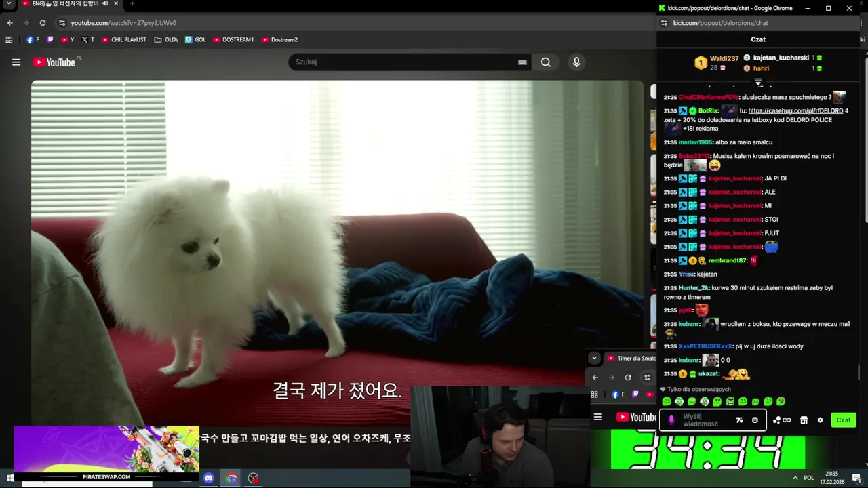Click the YouTube search magnifier button

(546, 62)
